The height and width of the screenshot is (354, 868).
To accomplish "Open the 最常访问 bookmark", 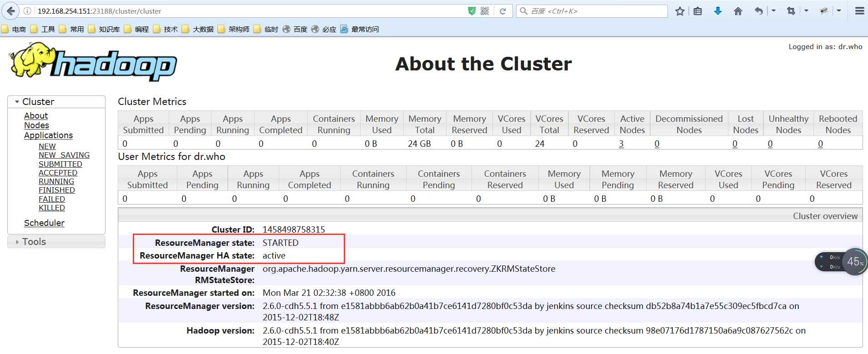I will pyautogui.click(x=360, y=29).
